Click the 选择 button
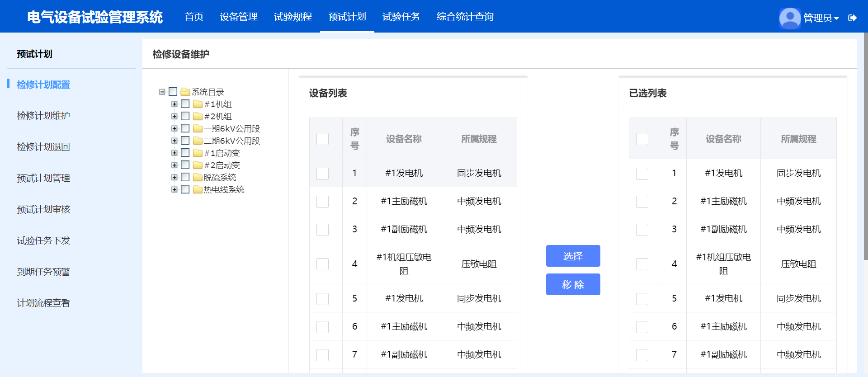This screenshot has width=868, height=377. (x=573, y=256)
